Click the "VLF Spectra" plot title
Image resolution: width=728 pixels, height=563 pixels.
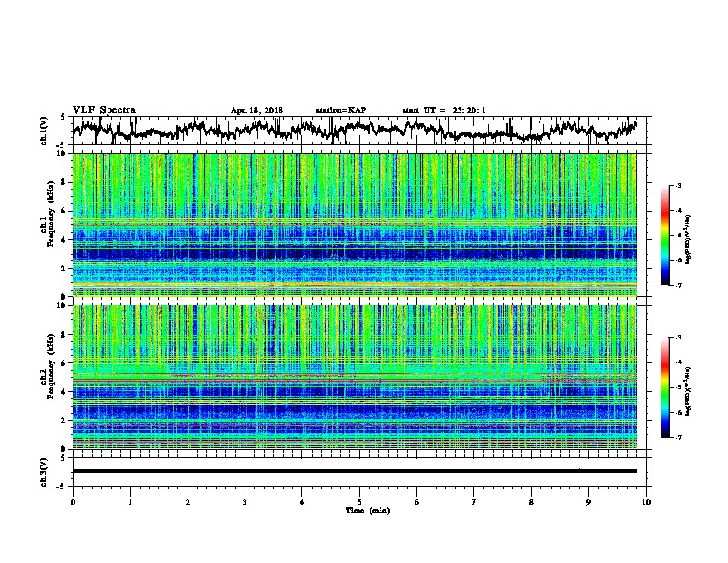[x=104, y=110]
